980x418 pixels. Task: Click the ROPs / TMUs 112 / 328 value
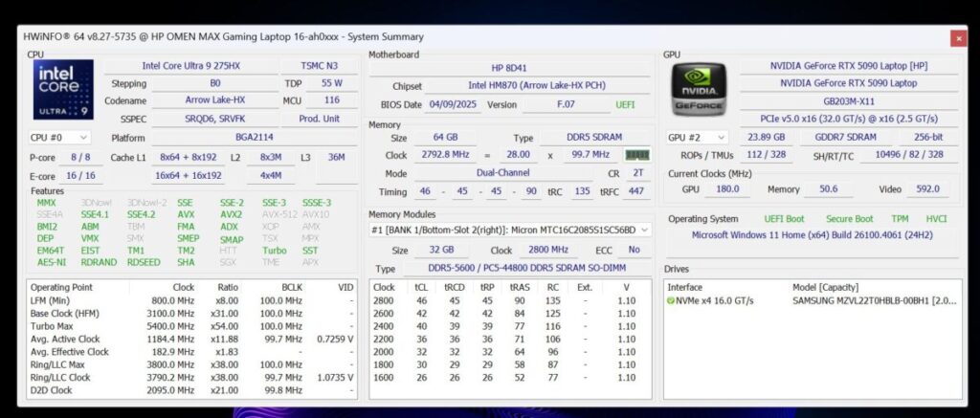[767, 154]
